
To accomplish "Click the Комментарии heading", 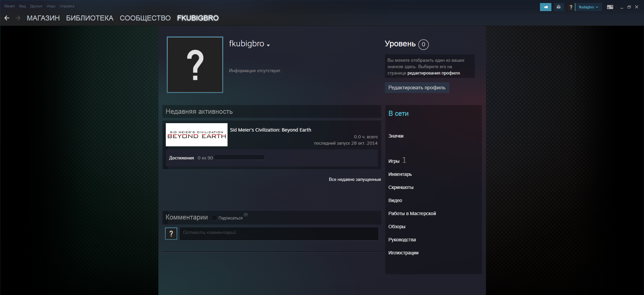I will click(x=187, y=217).
